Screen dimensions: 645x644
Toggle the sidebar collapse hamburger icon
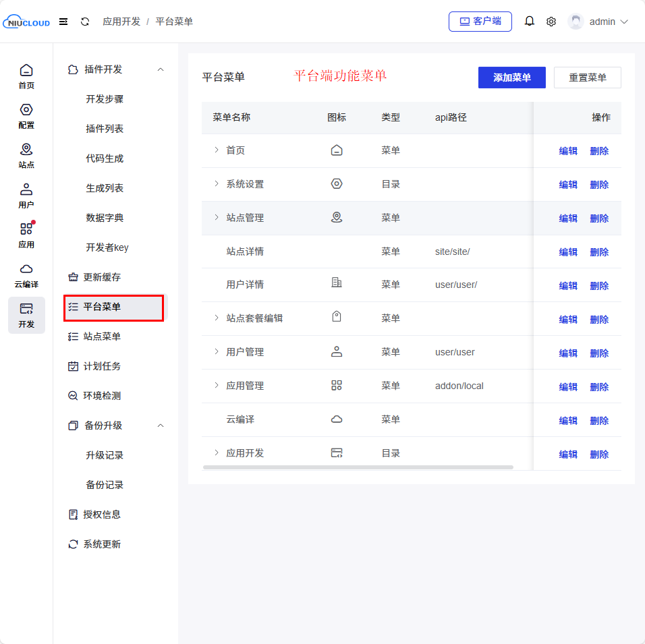[63, 22]
